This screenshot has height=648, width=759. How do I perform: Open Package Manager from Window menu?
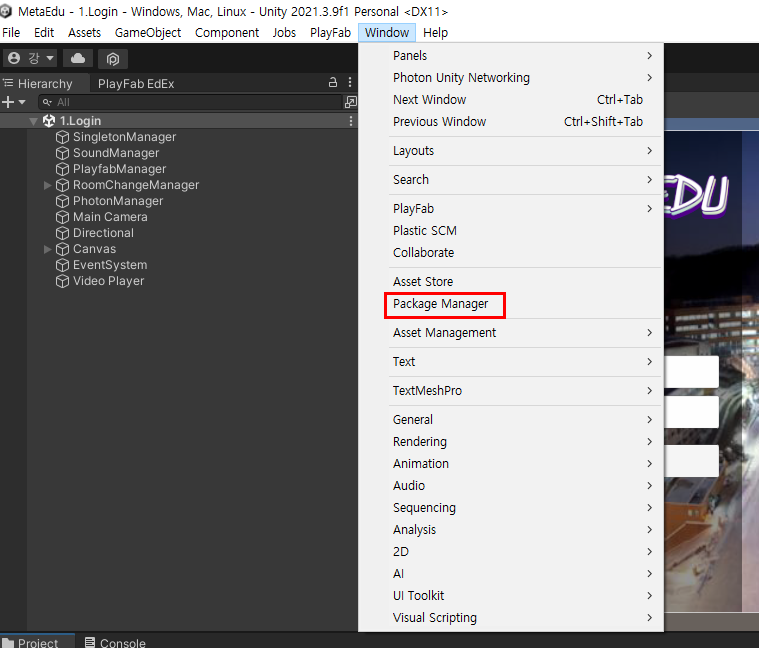click(511, 304)
